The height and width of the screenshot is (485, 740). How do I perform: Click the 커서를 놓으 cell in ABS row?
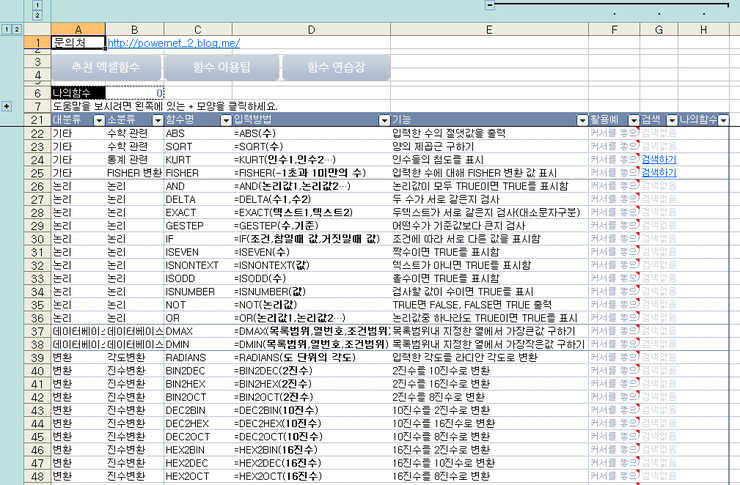pyautogui.click(x=614, y=133)
